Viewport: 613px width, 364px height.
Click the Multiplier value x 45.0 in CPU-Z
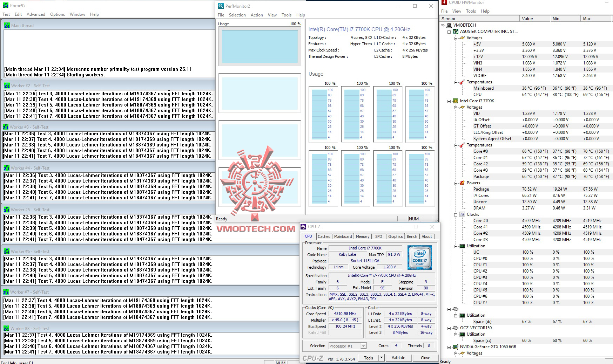pos(345,320)
